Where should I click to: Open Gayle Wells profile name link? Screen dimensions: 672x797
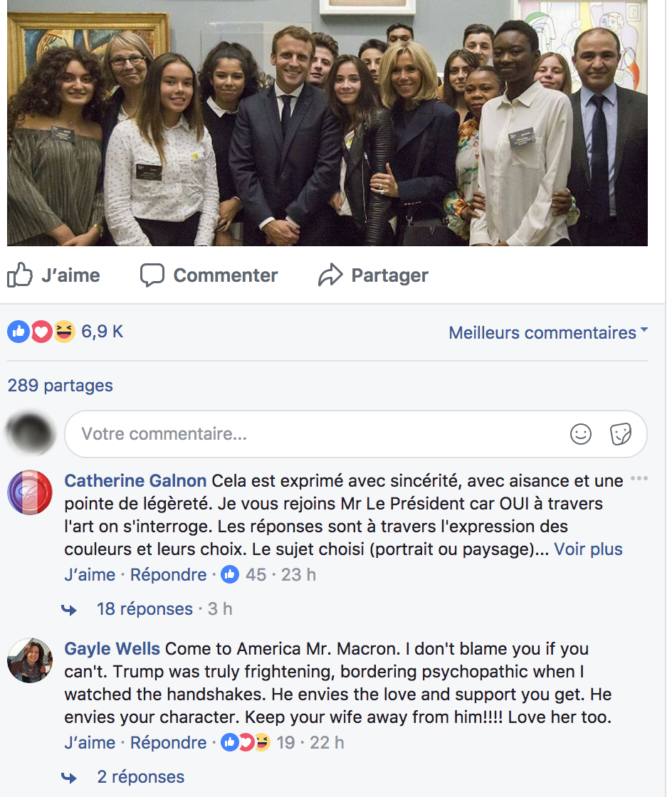112,649
